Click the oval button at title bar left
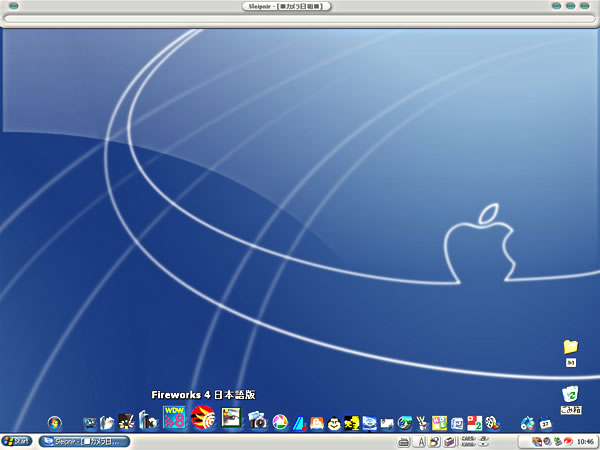Viewport: 600px width, 450px height. (13, 6)
